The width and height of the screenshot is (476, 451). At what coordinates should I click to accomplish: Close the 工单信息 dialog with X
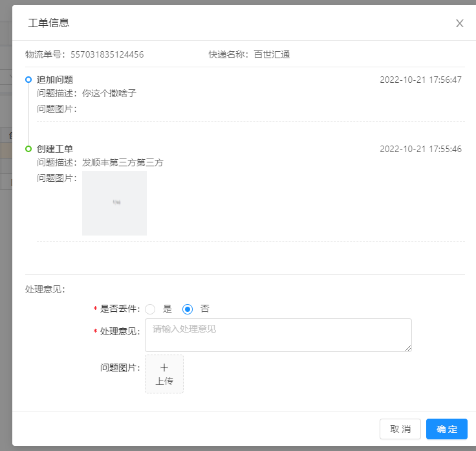460,23
